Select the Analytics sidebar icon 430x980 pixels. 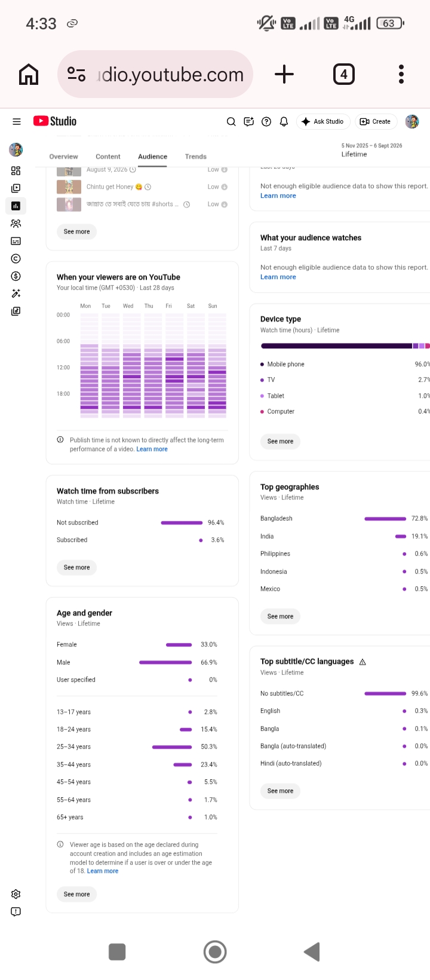(x=16, y=206)
